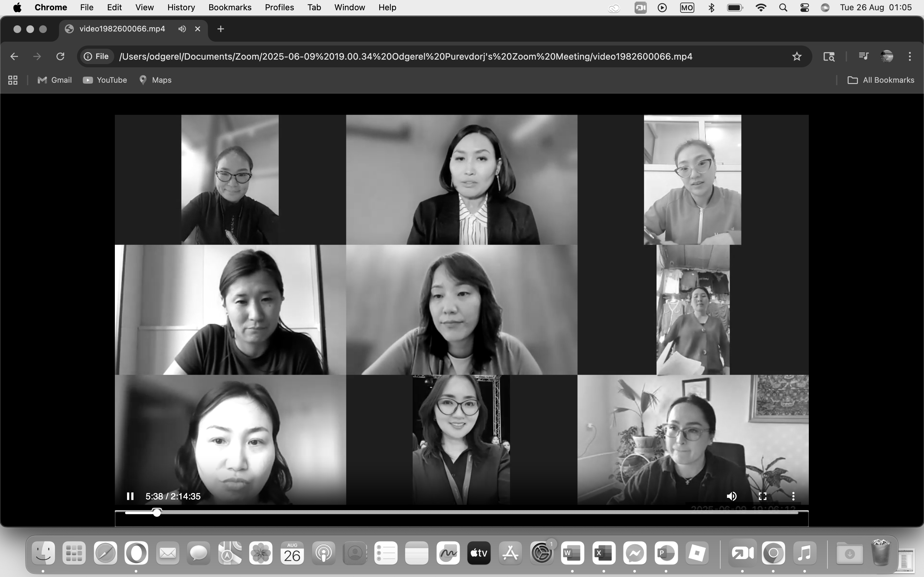
Task: Click the address bar URL field
Action: (406, 56)
